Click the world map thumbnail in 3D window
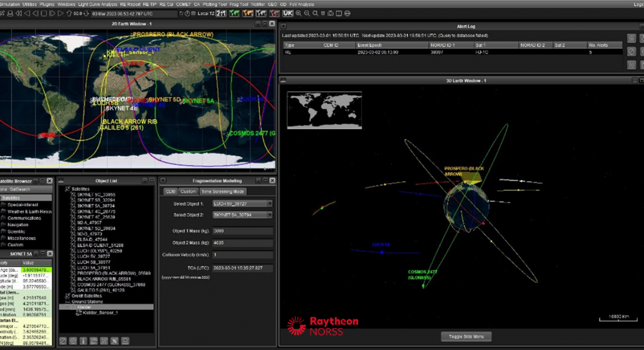The height and width of the screenshot is (350, 644). [x=324, y=110]
